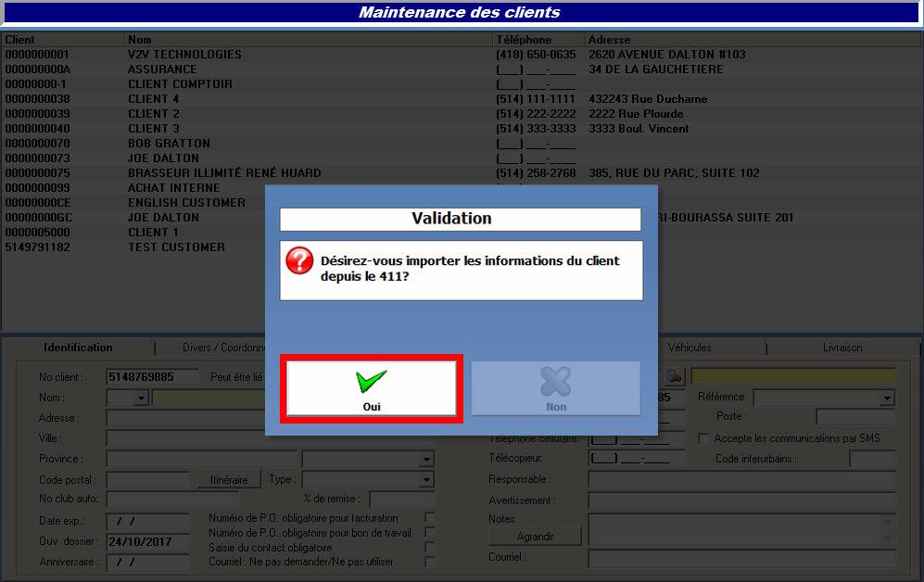This screenshot has width=924, height=582.
Task: Click the Téléphone column header
Action: point(539,40)
